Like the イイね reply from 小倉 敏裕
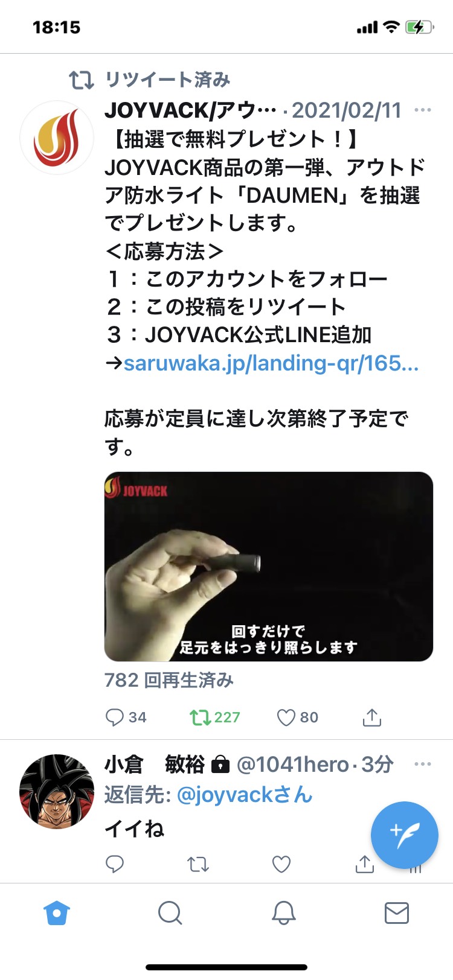The width and height of the screenshot is (453, 980). (281, 864)
